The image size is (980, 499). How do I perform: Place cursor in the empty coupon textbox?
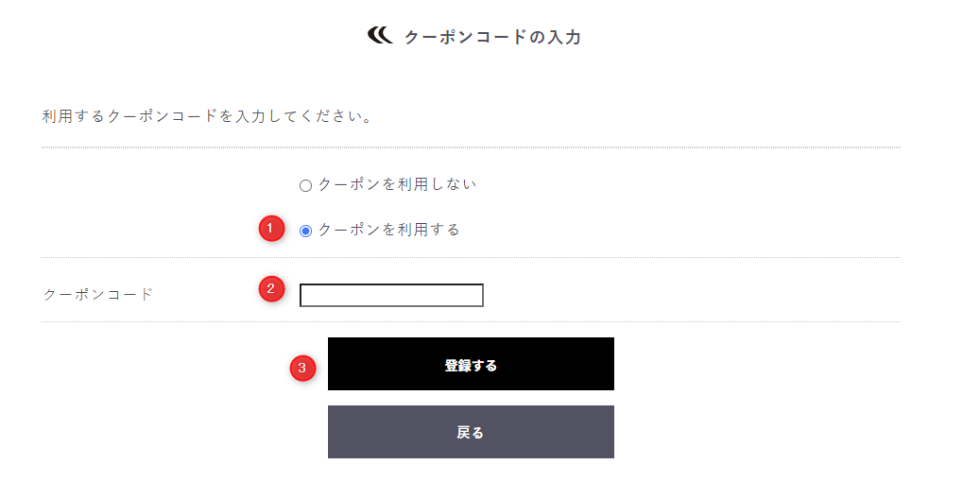point(391,296)
